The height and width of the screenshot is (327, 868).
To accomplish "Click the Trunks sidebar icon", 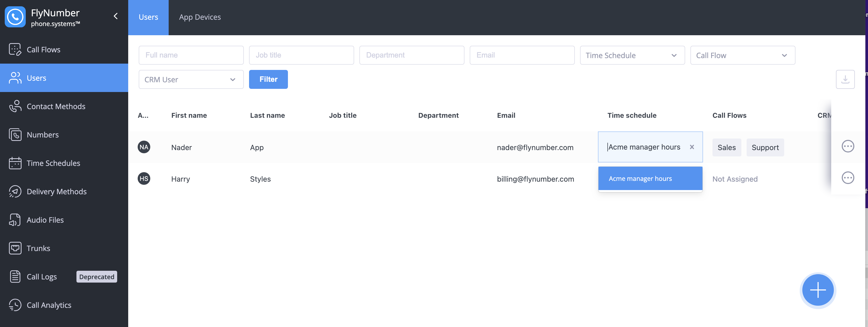I will [15, 248].
